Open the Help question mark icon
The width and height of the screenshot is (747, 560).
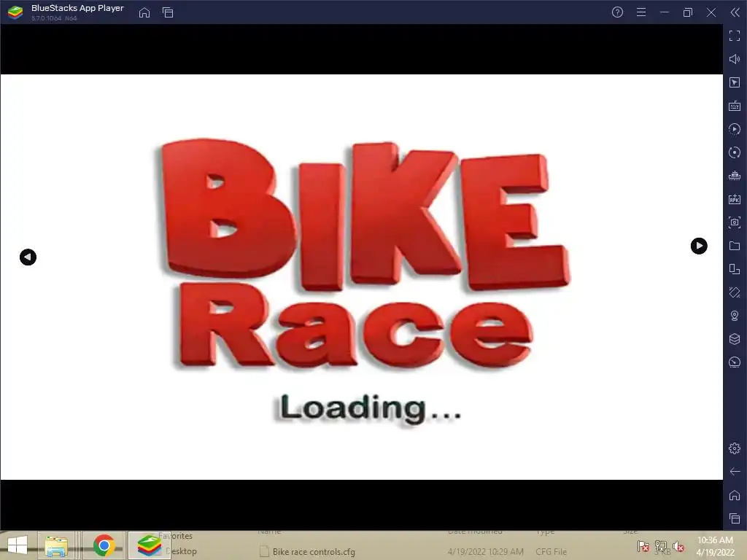click(x=617, y=12)
